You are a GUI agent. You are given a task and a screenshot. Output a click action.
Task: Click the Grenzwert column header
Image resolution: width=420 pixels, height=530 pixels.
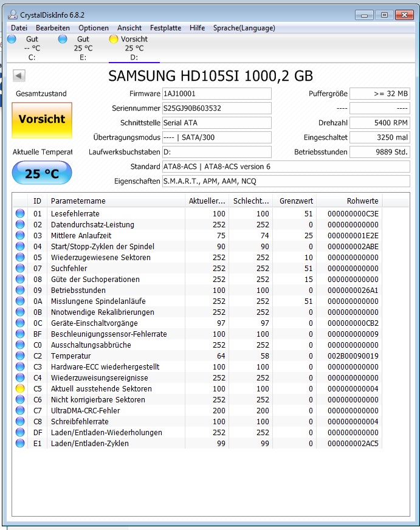tap(295, 201)
